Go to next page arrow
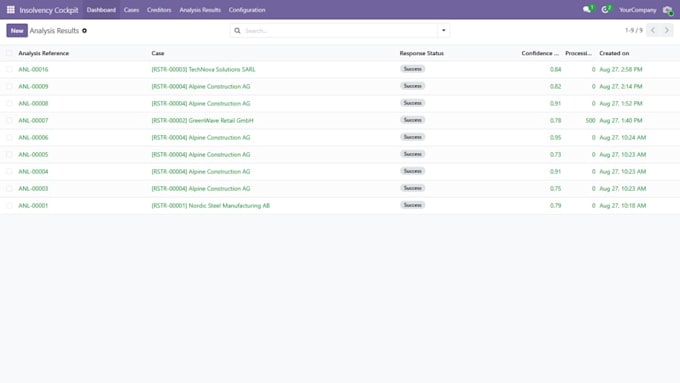The image size is (680, 383). [x=667, y=30]
